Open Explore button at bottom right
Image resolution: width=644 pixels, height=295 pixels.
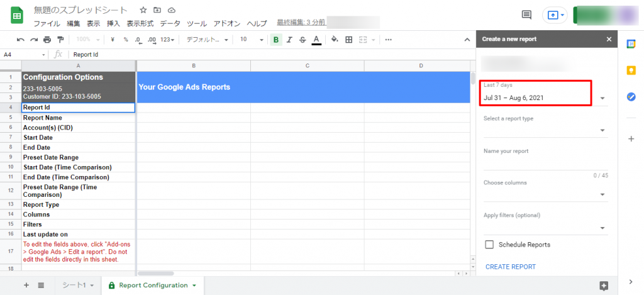(x=604, y=286)
